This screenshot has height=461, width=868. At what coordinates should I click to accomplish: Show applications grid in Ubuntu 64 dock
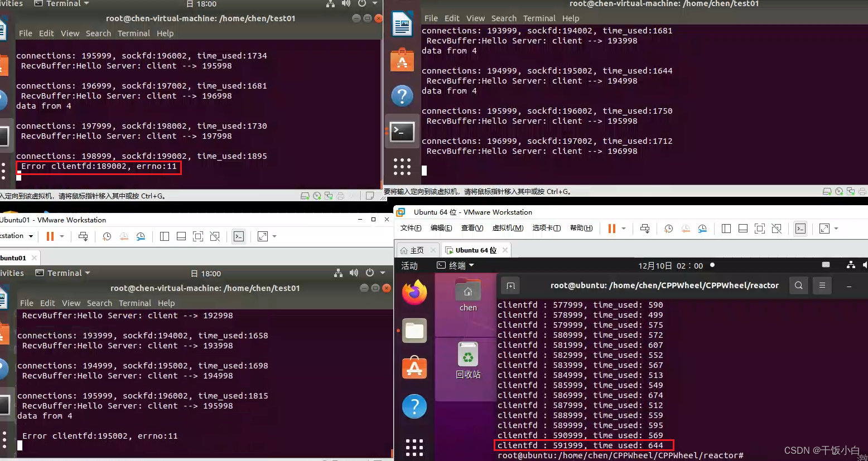(414, 447)
